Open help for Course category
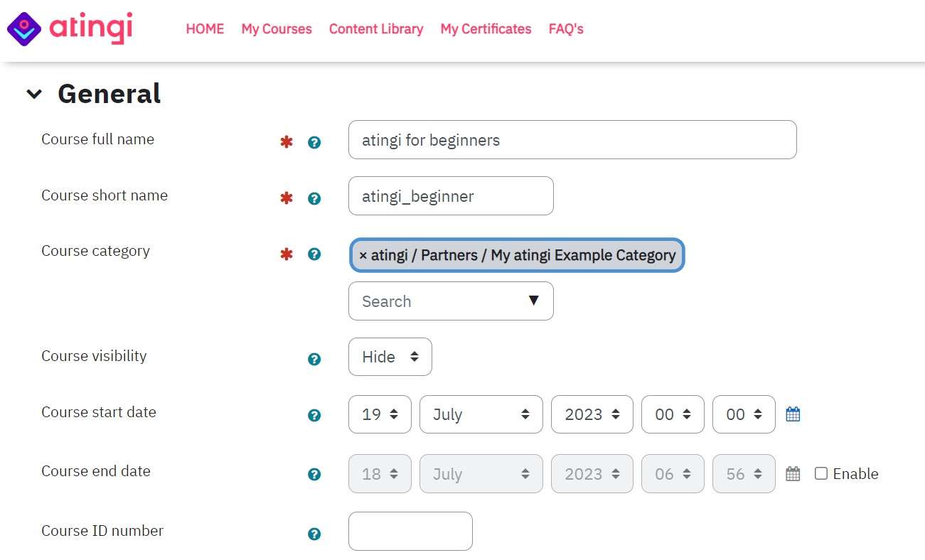Viewport: 925px width, 560px height. (314, 254)
